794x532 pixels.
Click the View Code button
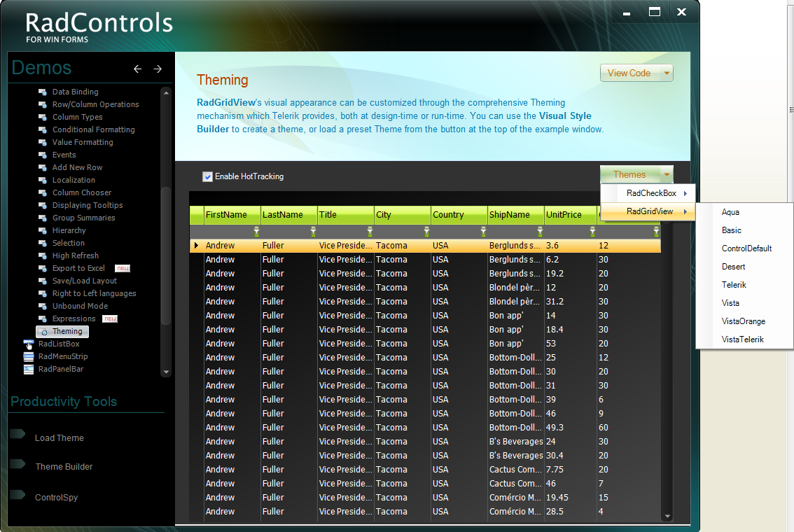[x=630, y=73]
